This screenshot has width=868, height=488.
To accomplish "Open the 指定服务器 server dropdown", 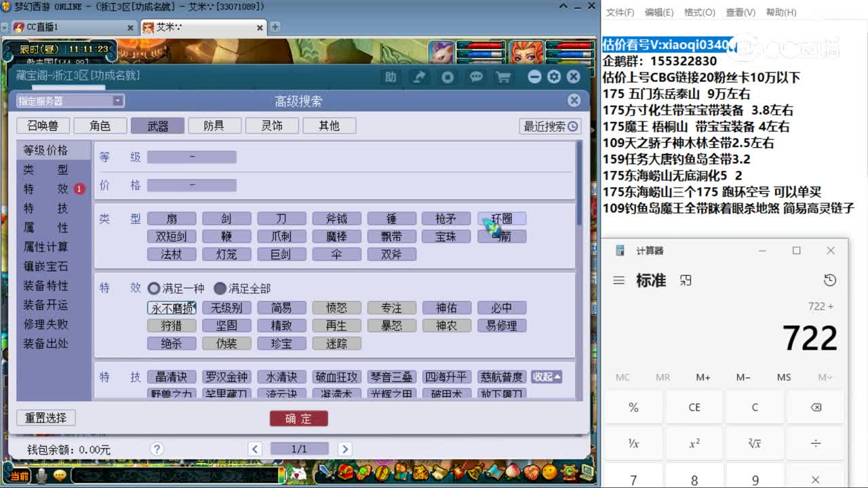I will (x=119, y=100).
